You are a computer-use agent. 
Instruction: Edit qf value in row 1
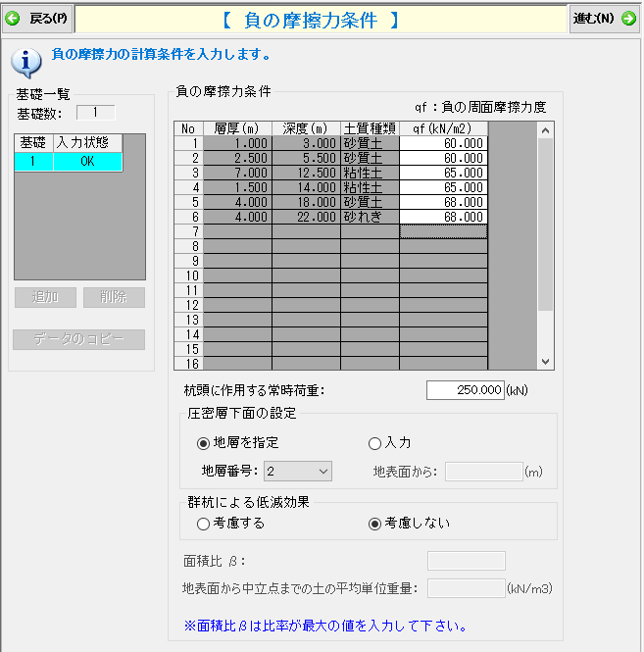[443, 143]
